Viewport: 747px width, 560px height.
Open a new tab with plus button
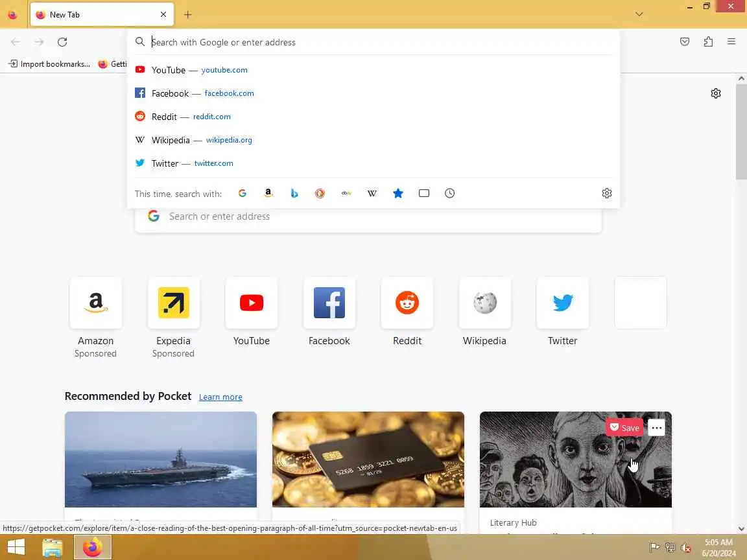(x=187, y=15)
